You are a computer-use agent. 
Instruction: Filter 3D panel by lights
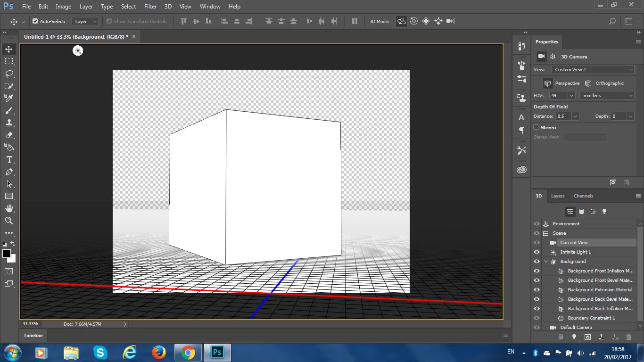point(604,212)
